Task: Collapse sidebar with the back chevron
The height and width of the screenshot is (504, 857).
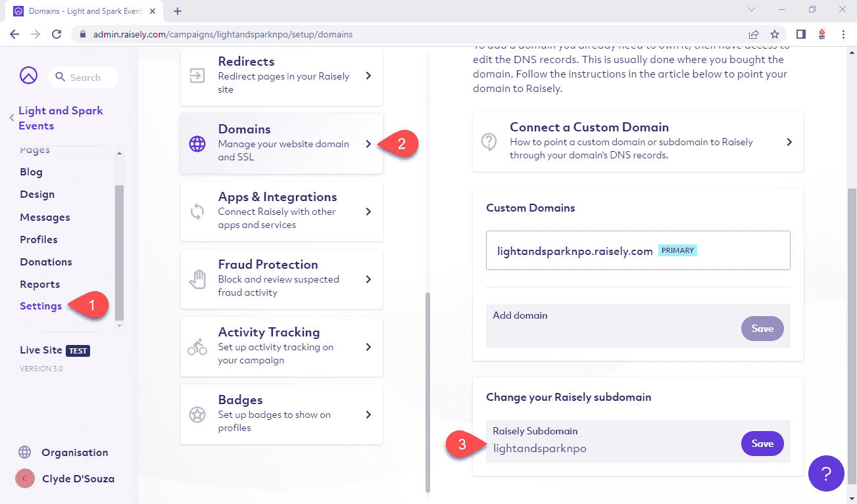Action: click(11, 118)
